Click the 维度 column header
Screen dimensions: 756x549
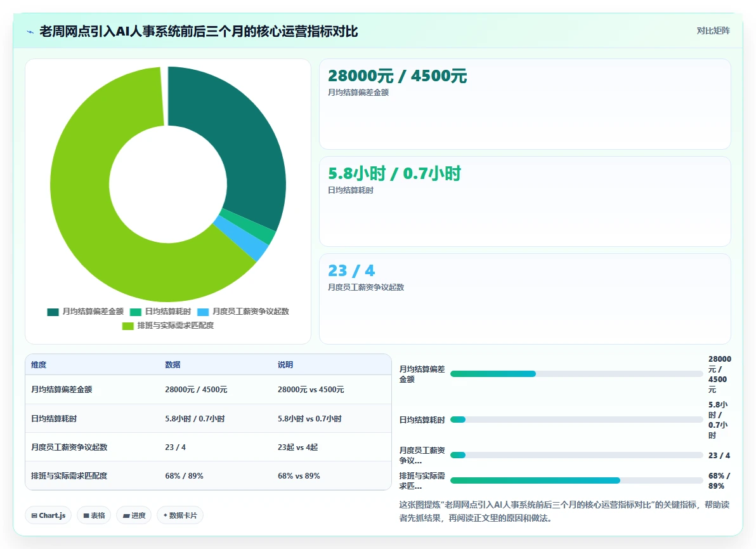click(39, 365)
